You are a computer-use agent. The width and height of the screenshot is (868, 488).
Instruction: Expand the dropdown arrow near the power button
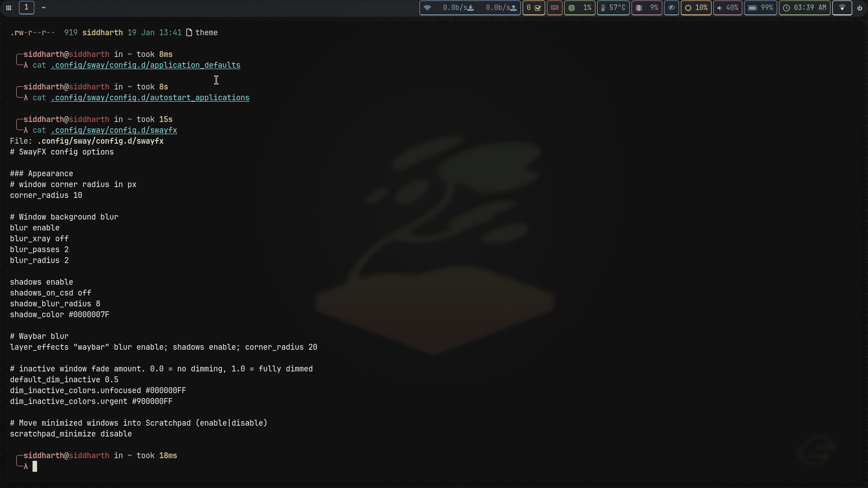(x=842, y=8)
